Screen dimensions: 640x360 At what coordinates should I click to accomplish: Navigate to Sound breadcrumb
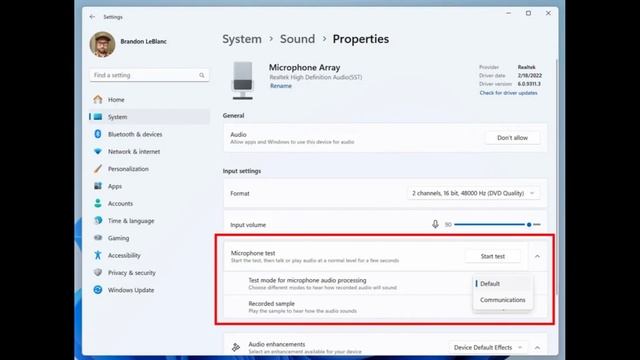pos(297,39)
